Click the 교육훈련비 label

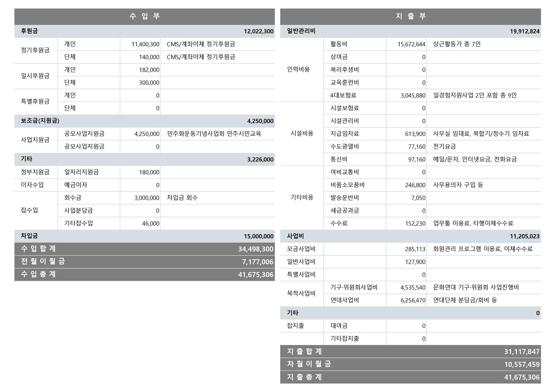[x=344, y=83]
